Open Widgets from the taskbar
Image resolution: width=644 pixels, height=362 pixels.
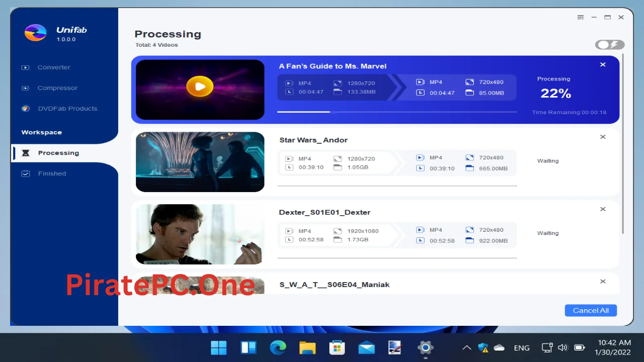(x=249, y=347)
